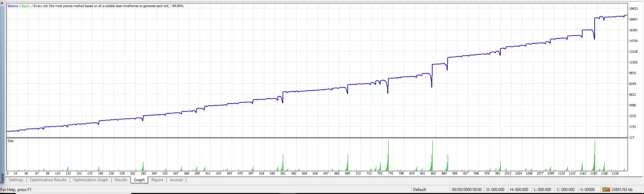Click the 862 label on the trade axis
644x194 pixels.
[433, 174]
